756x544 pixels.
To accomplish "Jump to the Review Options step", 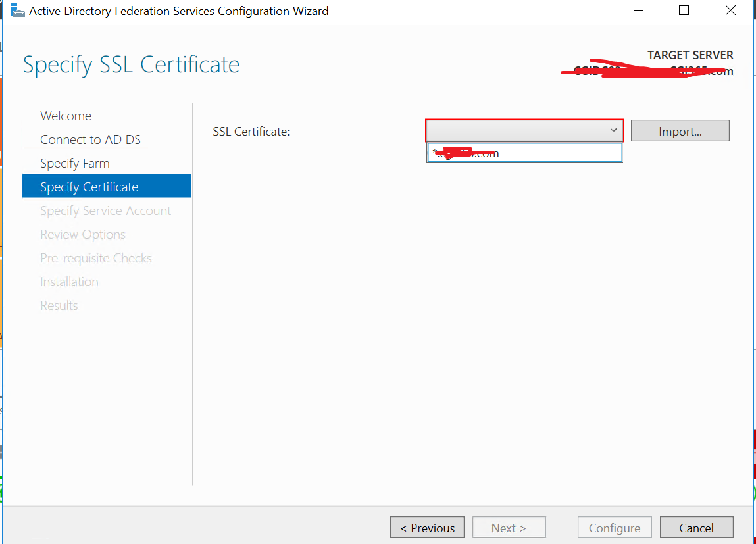I will pyautogui.click(x=83, y=234).
